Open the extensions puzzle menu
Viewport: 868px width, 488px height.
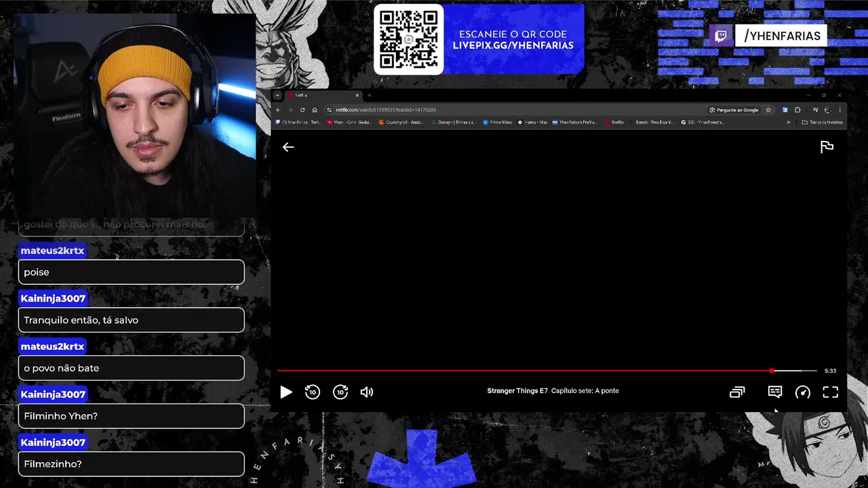tap(797, 110)
